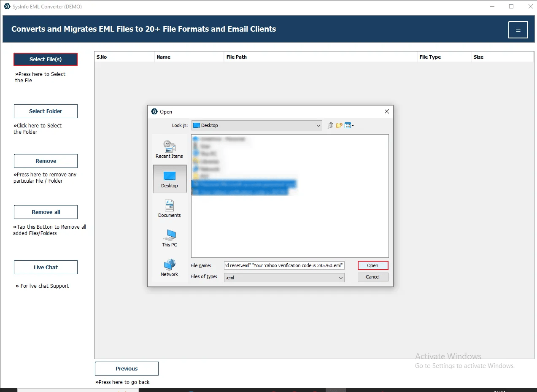Expand the Look in Desktop dropdown
Screen dimensions: 537x392
point(257,125)
